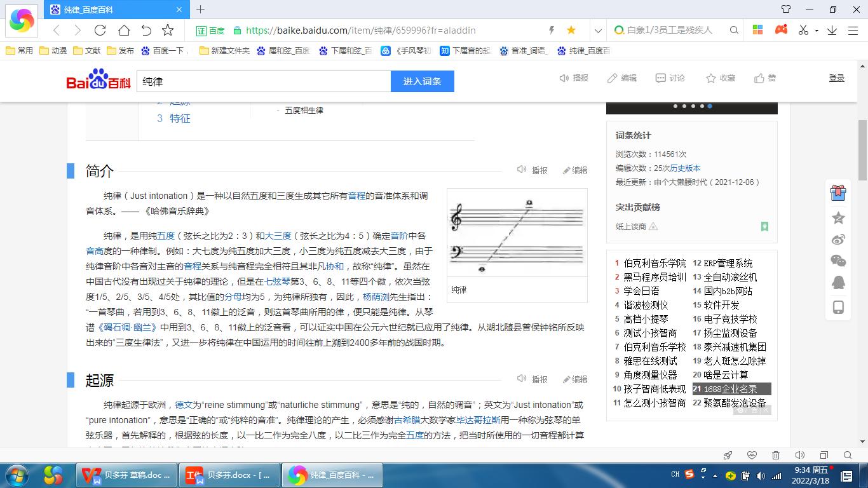The image size is (868, 488).
Task: Open the floating gift box icon
Action: point(838,193)
